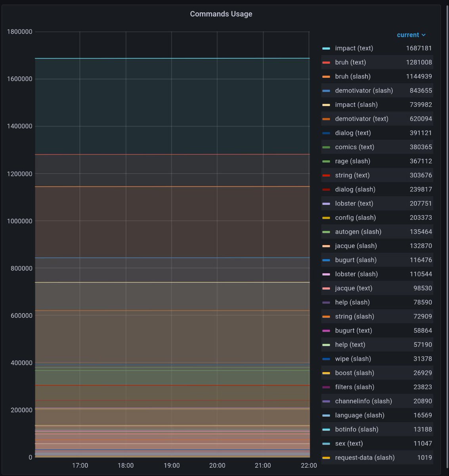Toggle request-data (slash) legend label

point(365,457)
